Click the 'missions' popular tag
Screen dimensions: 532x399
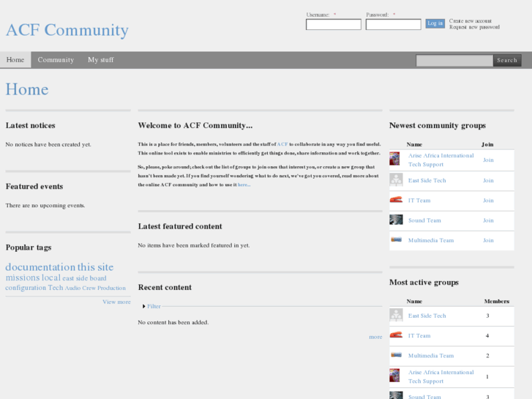pyautogui.click(x=23, y=277)
